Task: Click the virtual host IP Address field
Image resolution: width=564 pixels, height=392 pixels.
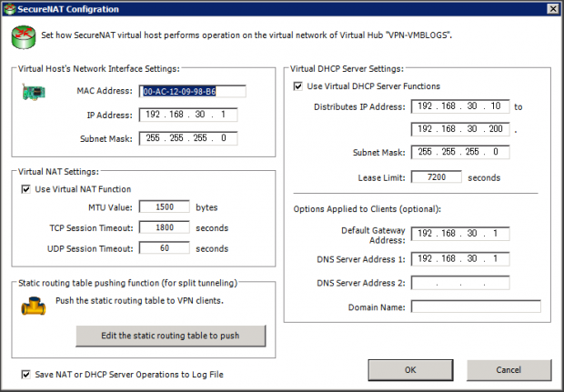Action: click(x=188, y=115)
